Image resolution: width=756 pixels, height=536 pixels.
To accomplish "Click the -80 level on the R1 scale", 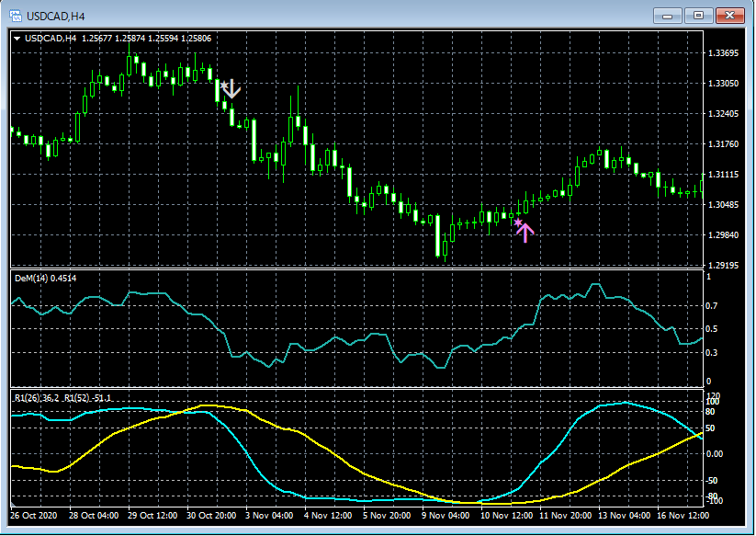I will point(709,496).
